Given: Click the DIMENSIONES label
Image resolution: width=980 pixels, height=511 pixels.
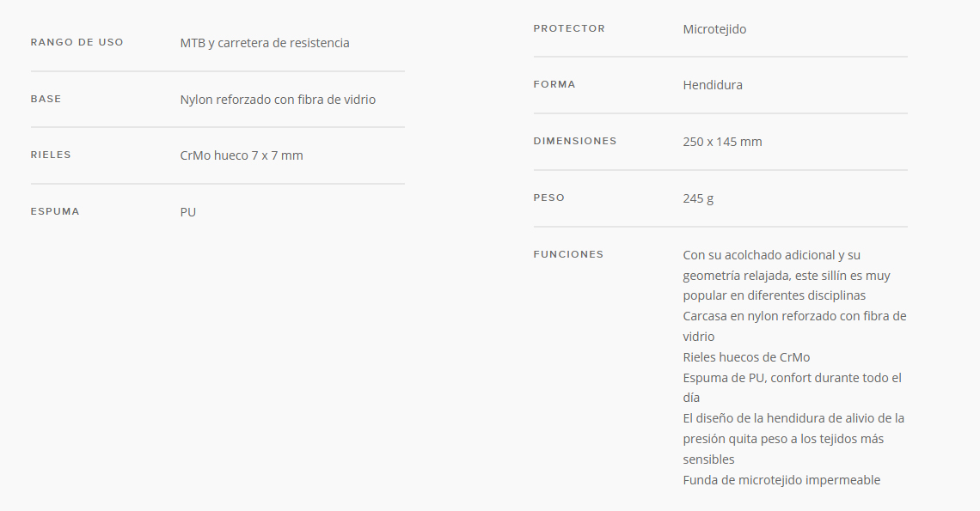Looking at the screenshot, I should tap(575, 141).
